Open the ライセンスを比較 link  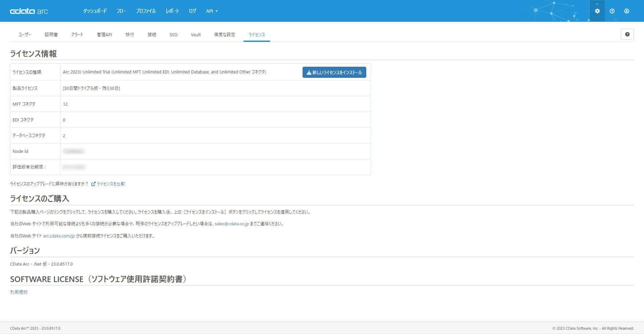click(108, 184)
